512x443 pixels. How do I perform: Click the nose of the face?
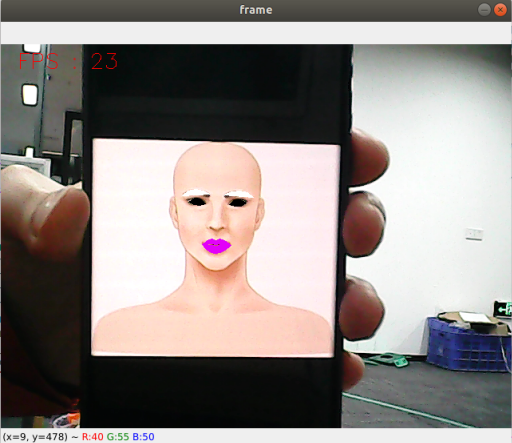[x=217, y=219]
